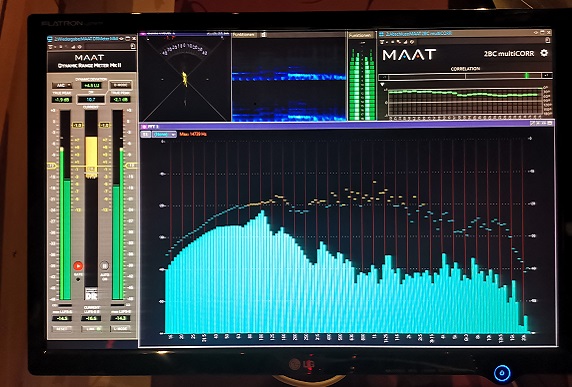Viewport: 572px width, 387px height.
Task: Click the document icon in multiCORR toolbar
Action: pos(548,40)
